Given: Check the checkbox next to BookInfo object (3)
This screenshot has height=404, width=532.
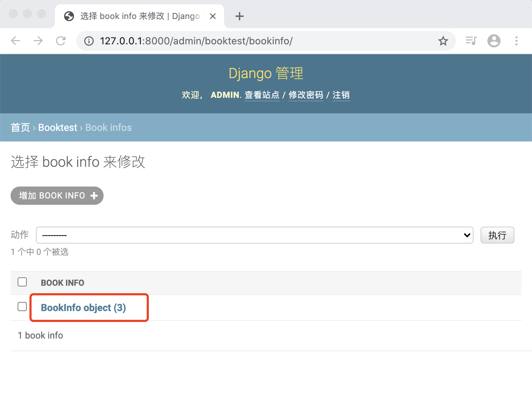Looking at the screenshot, I should pos(22,307).
